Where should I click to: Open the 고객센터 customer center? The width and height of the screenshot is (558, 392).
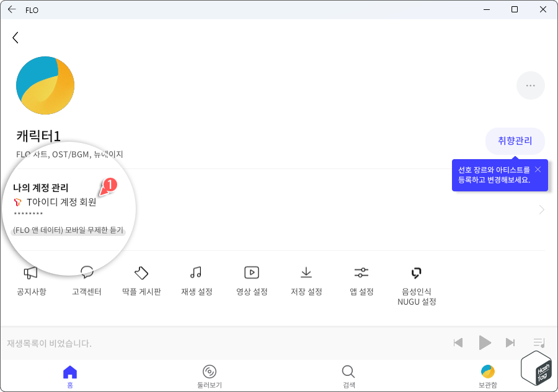[x=86, y=280]
